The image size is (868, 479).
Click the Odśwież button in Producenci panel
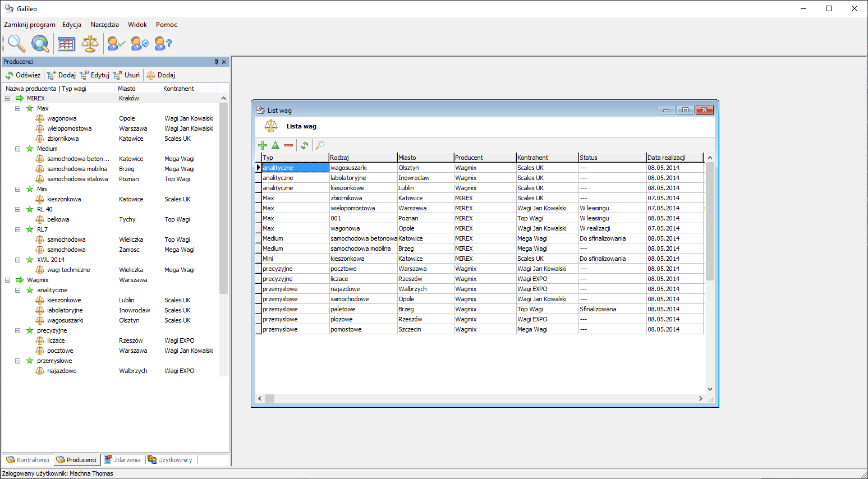click(23, 75)
